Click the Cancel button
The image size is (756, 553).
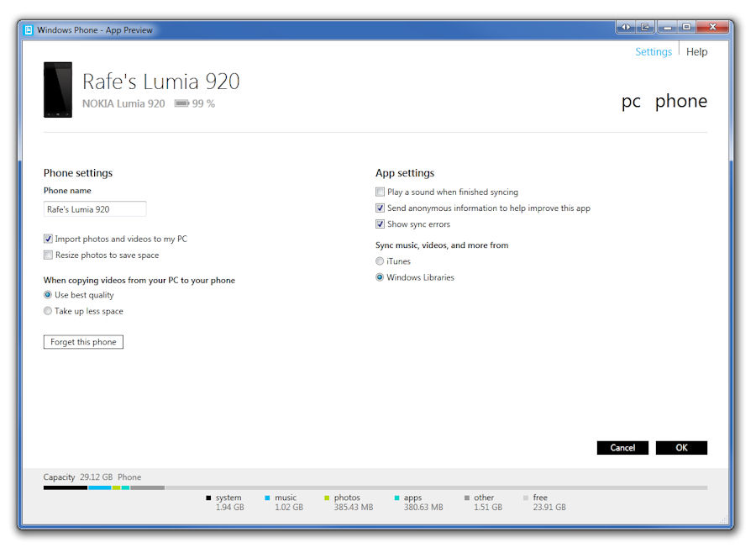point(622,448)
